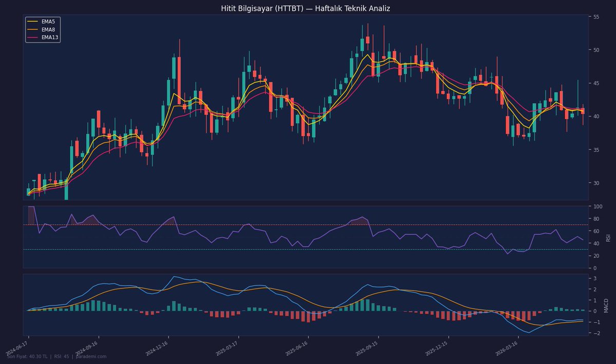This screenshot has width=616, height=364.
Task: Click the 100 label on RSI axis
Action: (x=598, y=206)
